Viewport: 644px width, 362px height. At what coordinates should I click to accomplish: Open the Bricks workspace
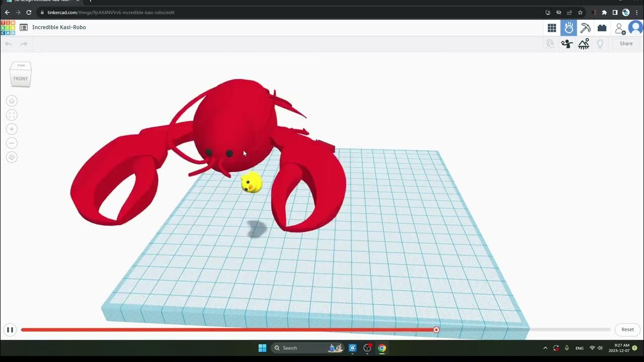click(602, 28)
